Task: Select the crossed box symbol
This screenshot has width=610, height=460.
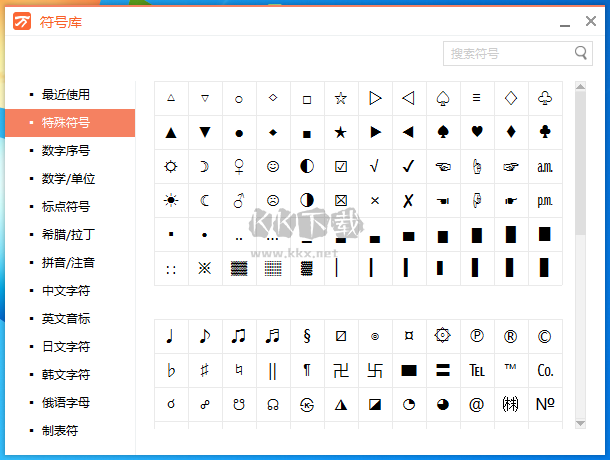Action: [x=341, y=200]
